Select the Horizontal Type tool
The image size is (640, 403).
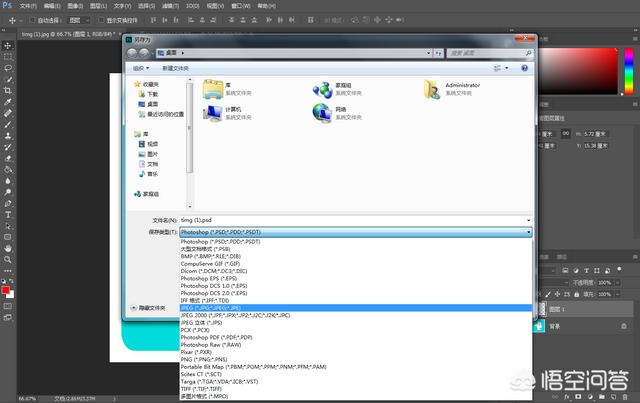pos(8,215)
